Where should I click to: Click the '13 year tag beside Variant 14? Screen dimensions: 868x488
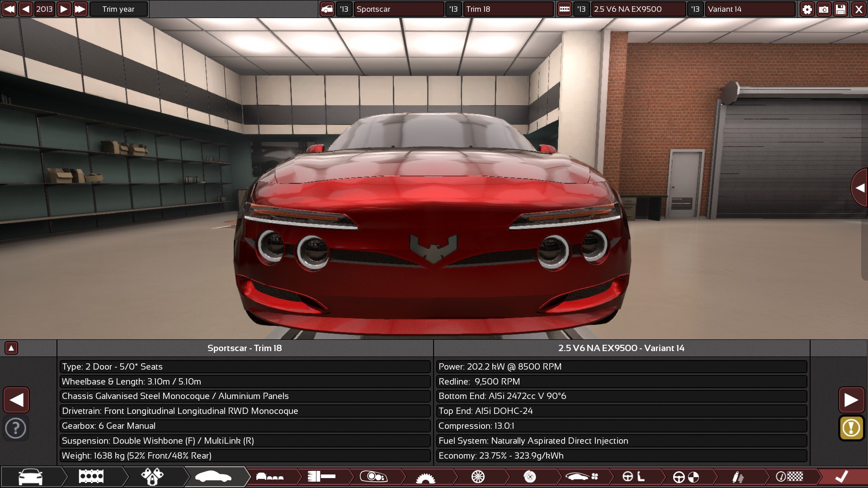(695, 9)
